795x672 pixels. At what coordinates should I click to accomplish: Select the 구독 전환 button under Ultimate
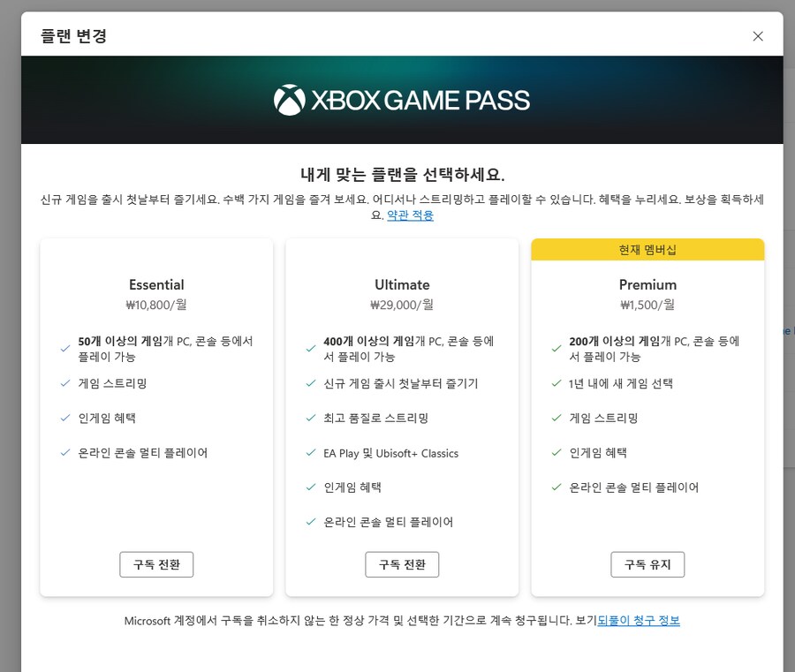[x=402, y=564]
